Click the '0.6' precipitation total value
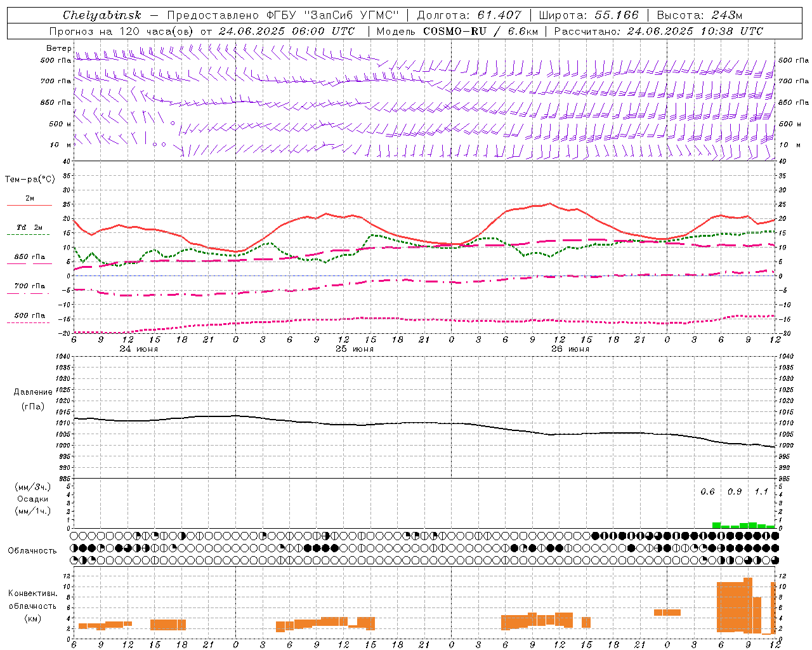 [x=707, y=492]
